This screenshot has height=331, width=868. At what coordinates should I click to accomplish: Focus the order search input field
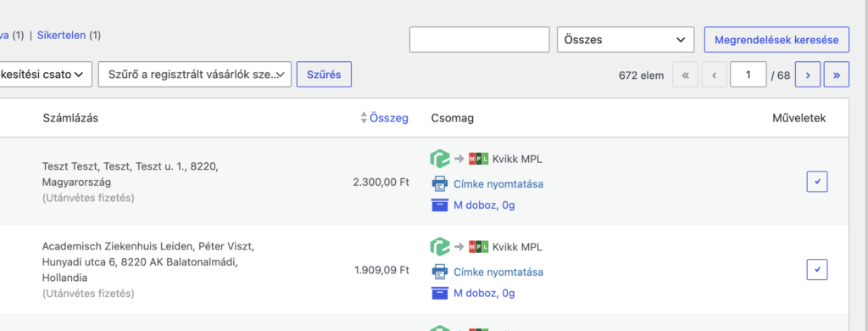point(480,40)
